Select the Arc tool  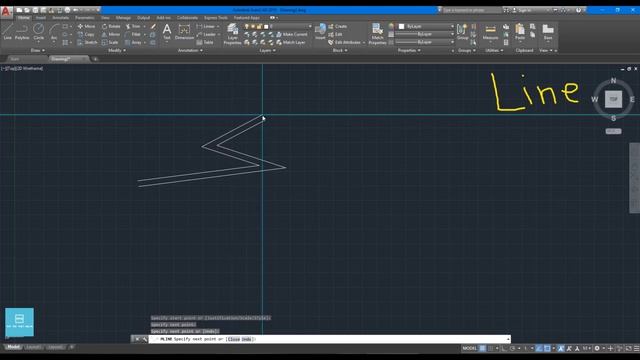click(x=54, y=31)
